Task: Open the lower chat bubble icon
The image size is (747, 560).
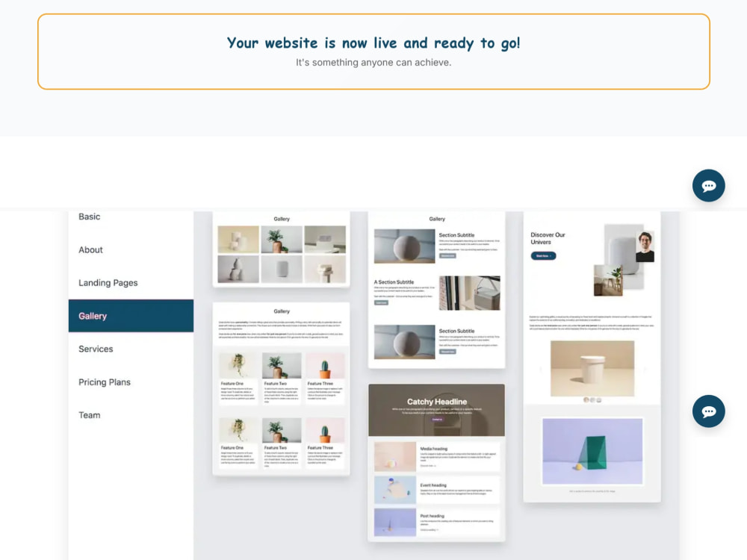Action: [x=708, y=411]
